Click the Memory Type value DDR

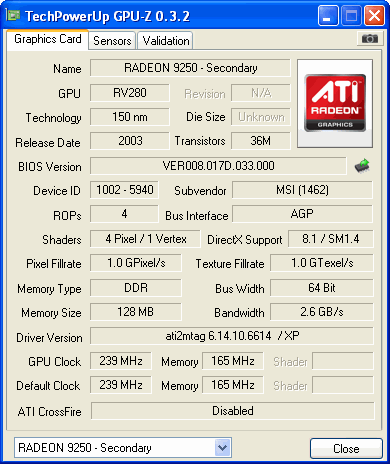[136, 288]
